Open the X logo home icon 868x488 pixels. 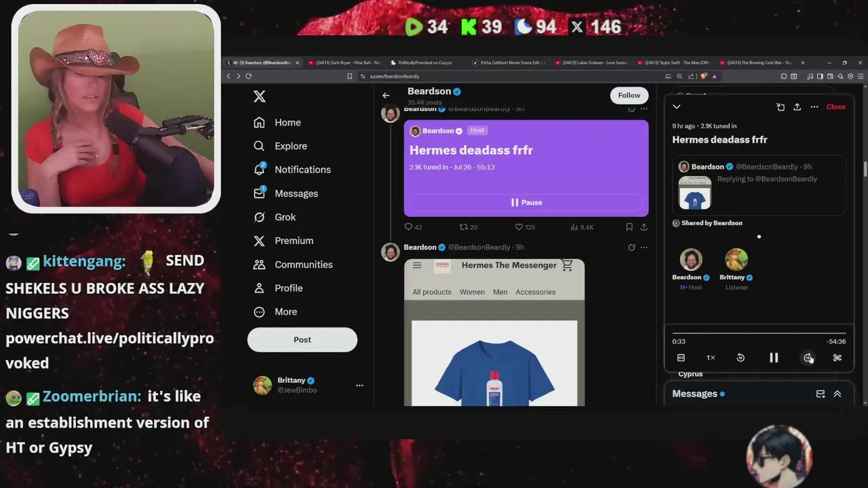click(x=259, y=96)
